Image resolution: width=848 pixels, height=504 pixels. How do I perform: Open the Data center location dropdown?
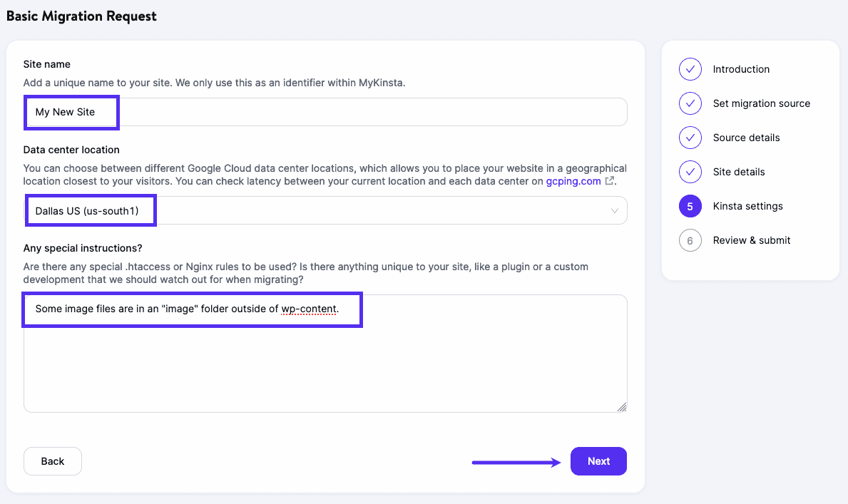coord(325,210)
